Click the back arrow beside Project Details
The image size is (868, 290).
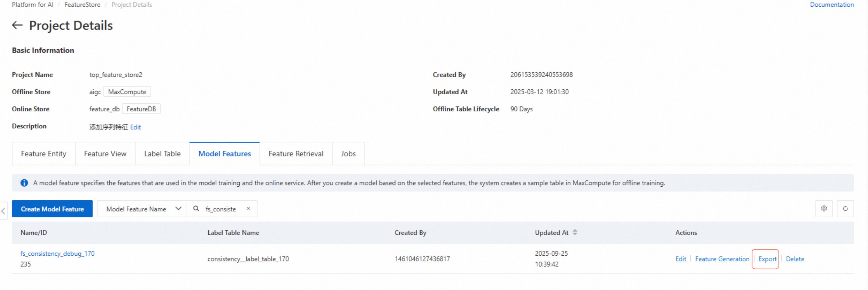coord(17,25)
